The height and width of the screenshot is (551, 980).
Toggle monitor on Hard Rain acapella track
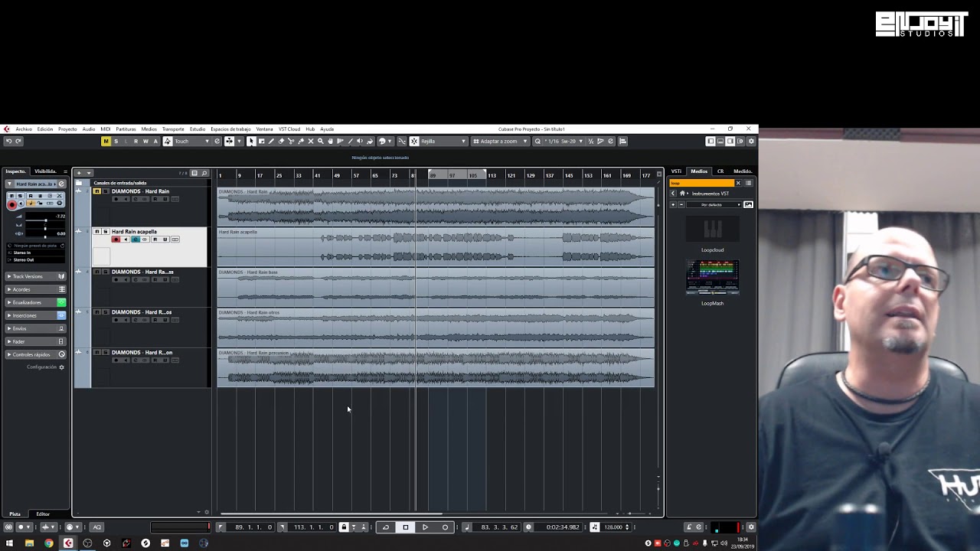(126, 240)
